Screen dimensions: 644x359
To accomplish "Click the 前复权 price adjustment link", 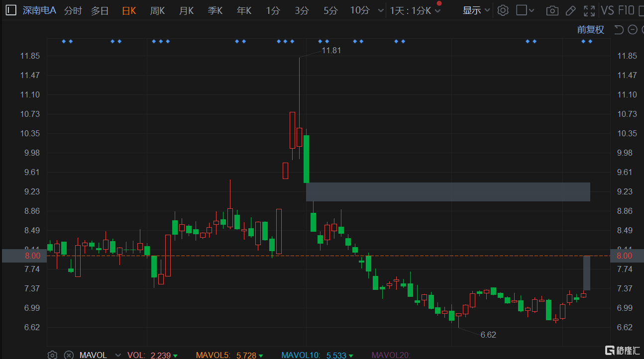I will 591,30.
